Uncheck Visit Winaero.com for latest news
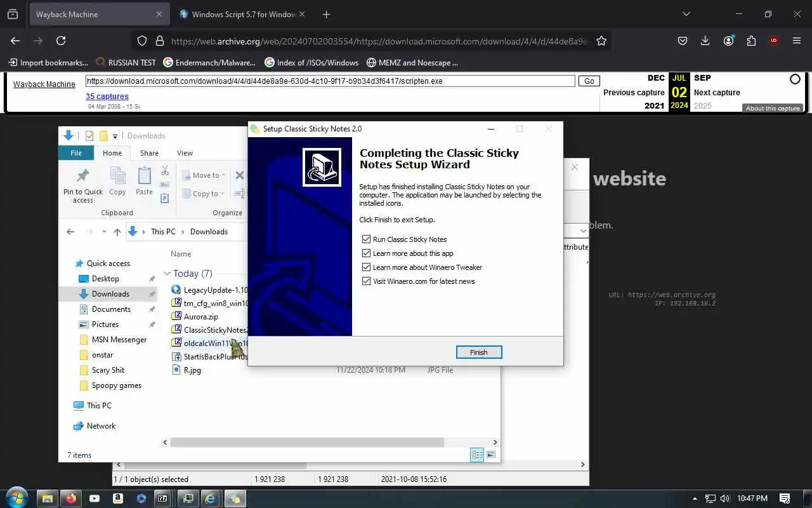The width and height of the screenshot is (812, 508). coord(366,281)
